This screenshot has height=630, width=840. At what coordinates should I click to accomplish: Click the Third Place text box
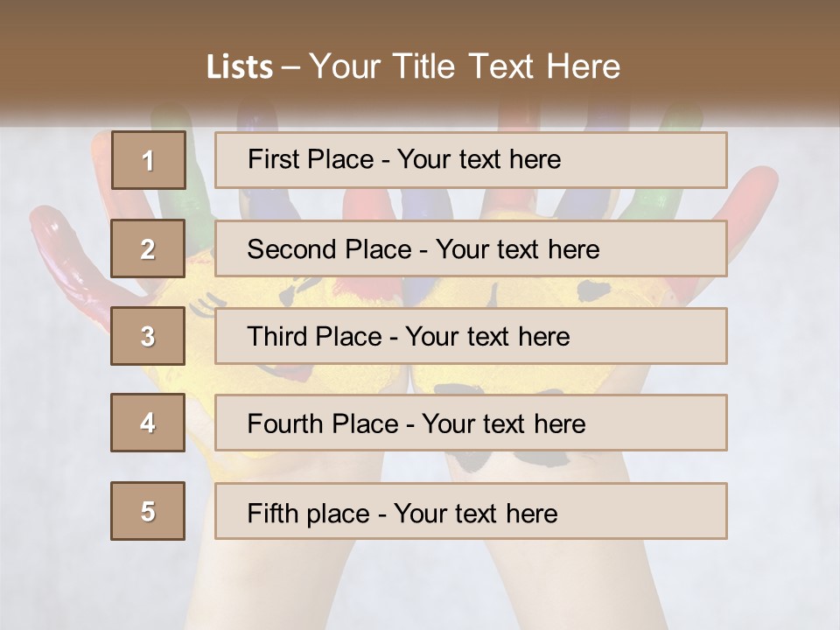tap(471, 336)
